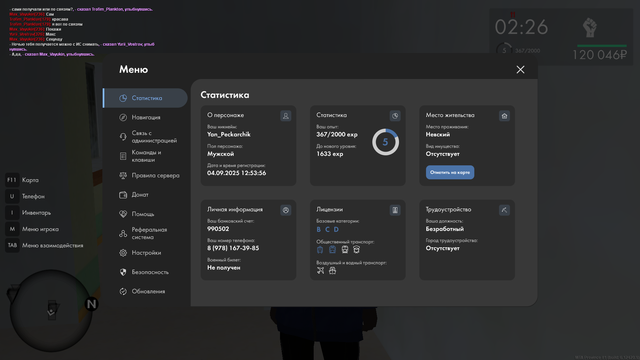The image size is (640, 360).
Task: Click phone number 8 (978) 167-39-85
Action: point(233,248)
